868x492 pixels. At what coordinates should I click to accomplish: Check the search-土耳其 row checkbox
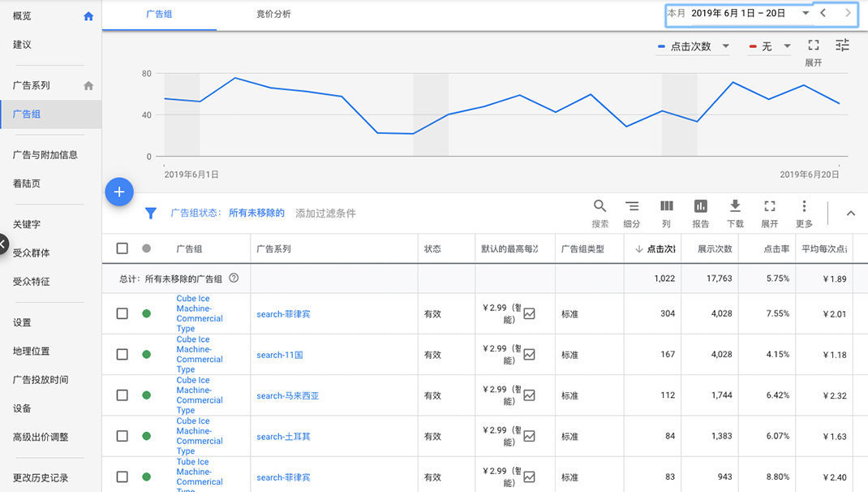pos(122,436)
